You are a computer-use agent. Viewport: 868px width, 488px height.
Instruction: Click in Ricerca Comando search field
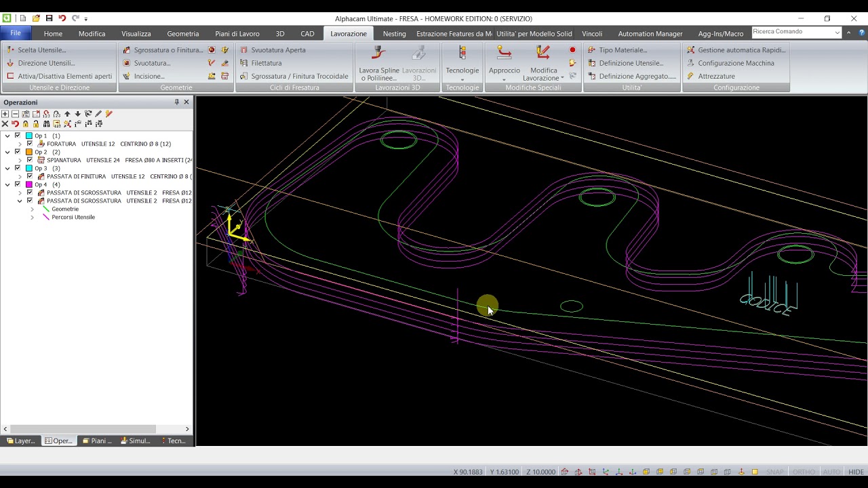click(x=792, y=32)
